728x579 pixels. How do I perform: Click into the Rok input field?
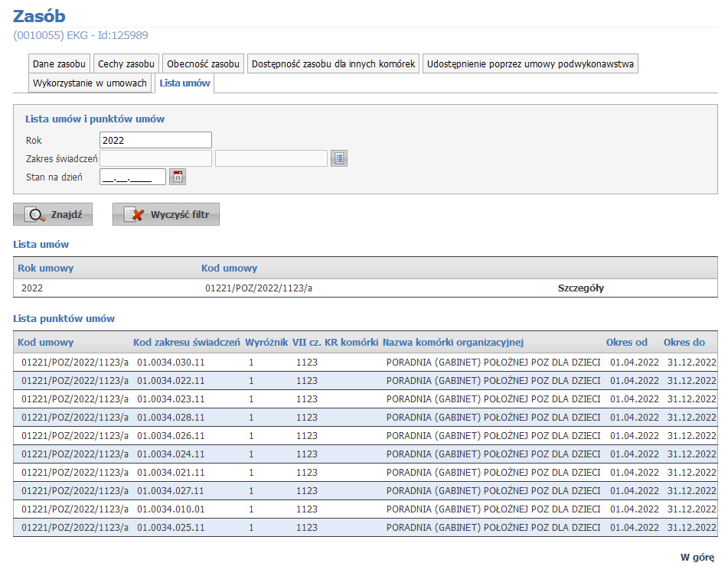155,140
